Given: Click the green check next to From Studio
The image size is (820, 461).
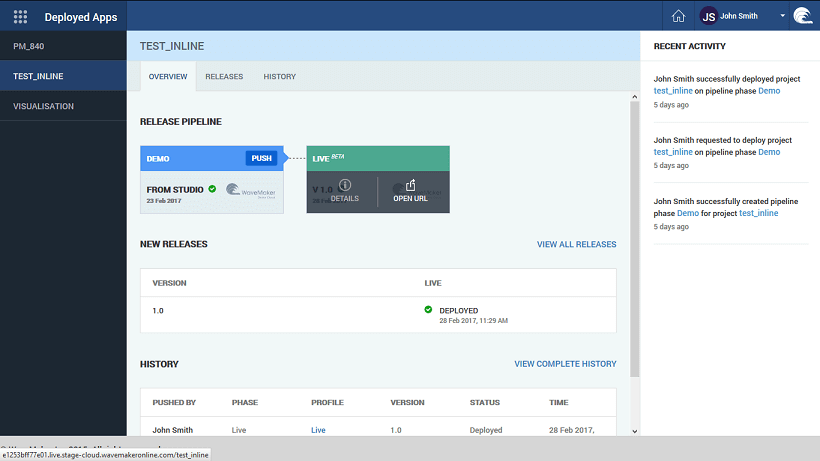Looking at the screenshot, I should pyautogui.click(x=212, y=189).
